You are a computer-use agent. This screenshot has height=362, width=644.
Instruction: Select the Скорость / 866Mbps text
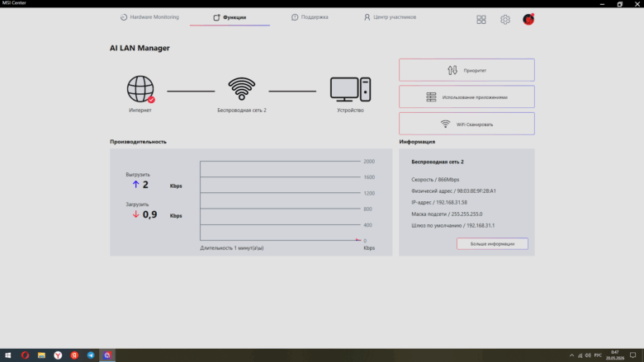pyautogui.click(x=435, y=180)
